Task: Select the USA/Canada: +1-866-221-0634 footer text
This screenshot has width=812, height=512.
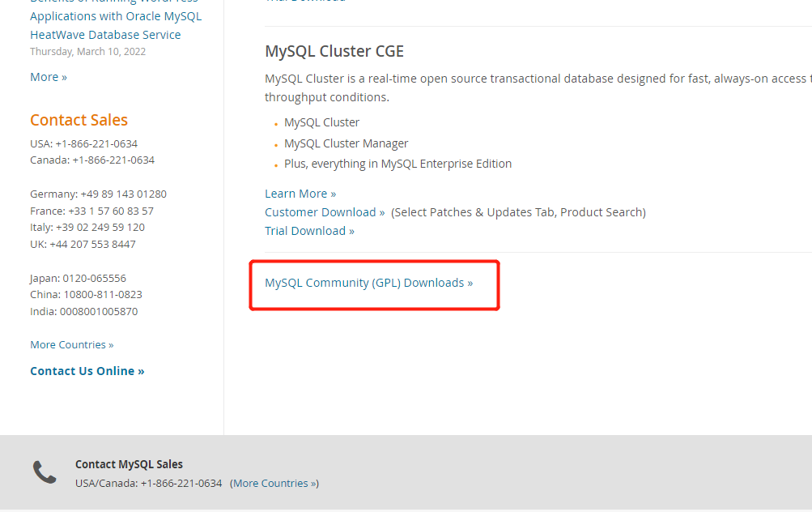Action: point(149,483)
